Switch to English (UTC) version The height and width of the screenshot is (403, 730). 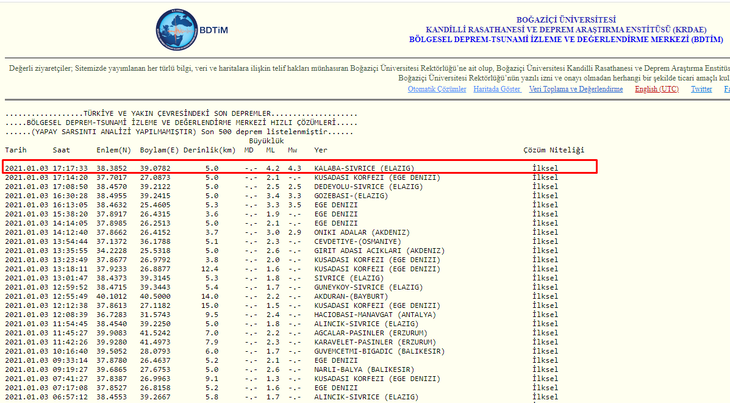[x=656, y=89]
